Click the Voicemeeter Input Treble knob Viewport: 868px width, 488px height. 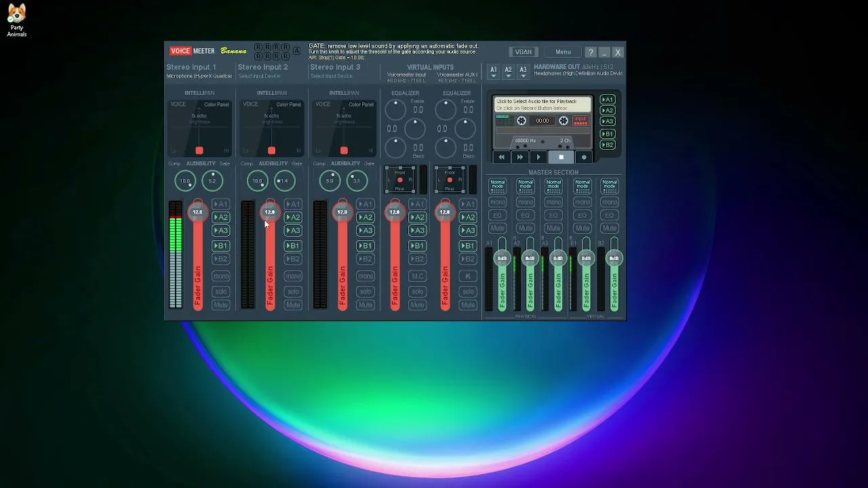coord(395,109)
